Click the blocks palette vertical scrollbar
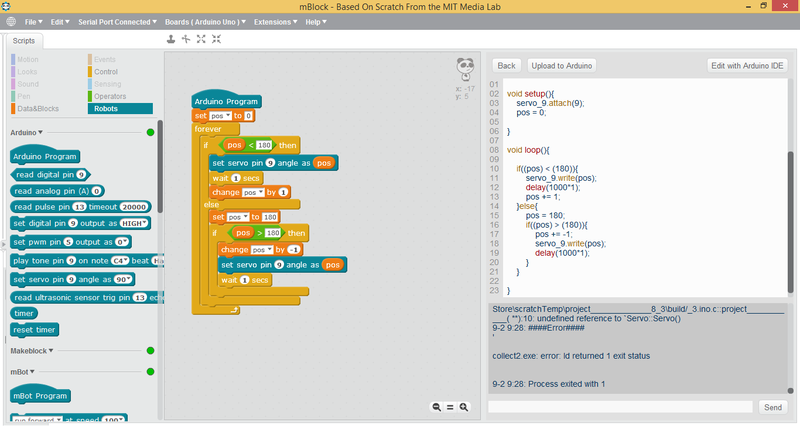 pos(160,166)
